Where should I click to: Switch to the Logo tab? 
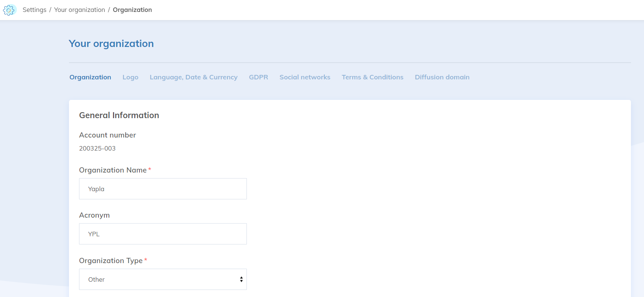(130, 77)
